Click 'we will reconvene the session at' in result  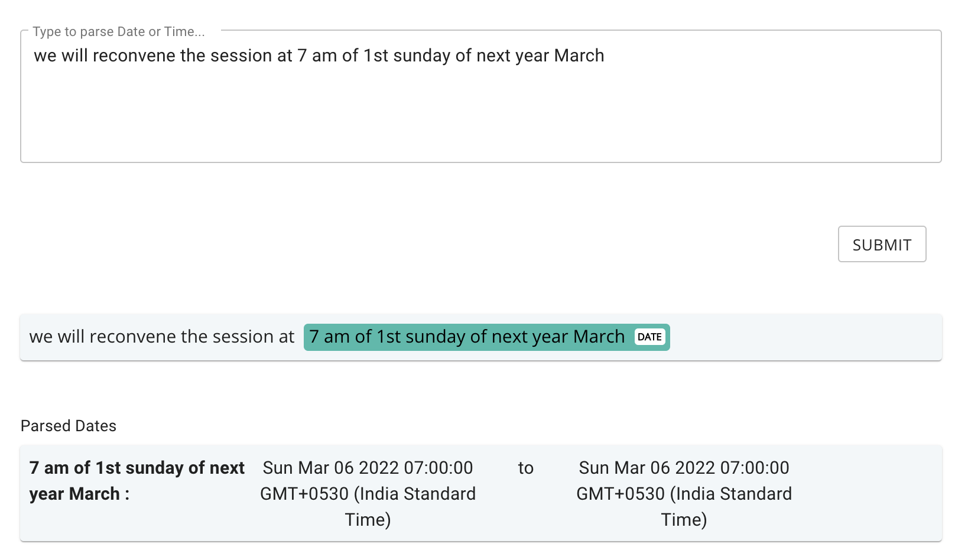coord(161,337)
